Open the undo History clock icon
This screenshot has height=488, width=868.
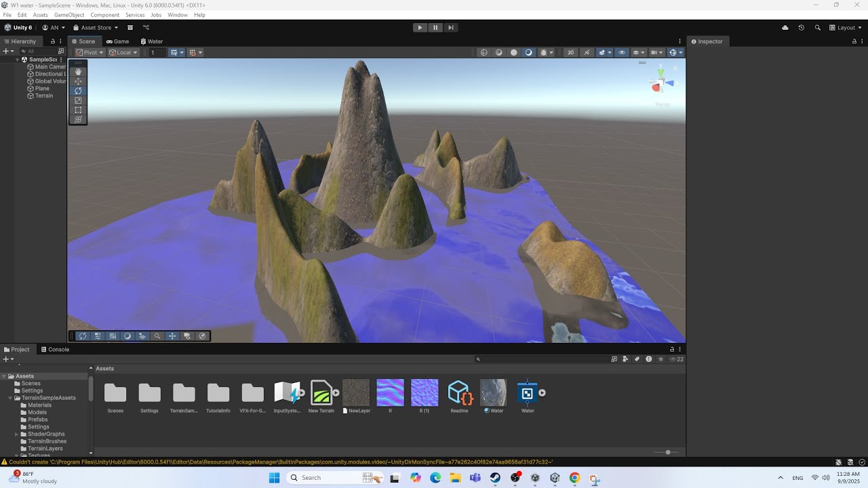[801, 28]
